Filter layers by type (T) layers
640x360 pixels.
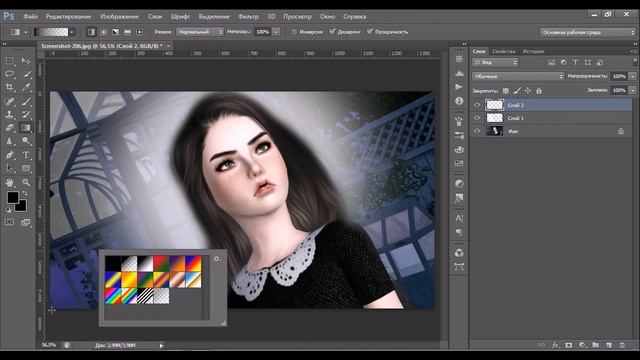[575, 62]
